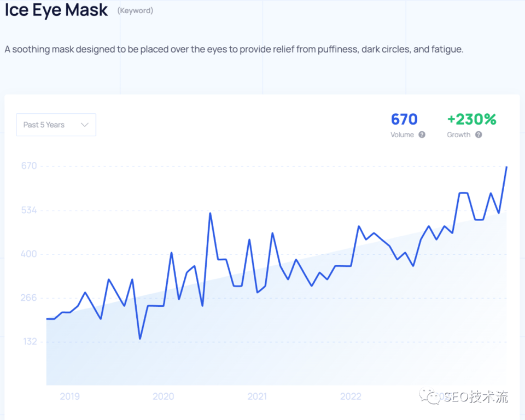The width and height of the screenshot is (525, 420).
Task: Click the 2019 marker on the x-axis
Action: (69, 396)
